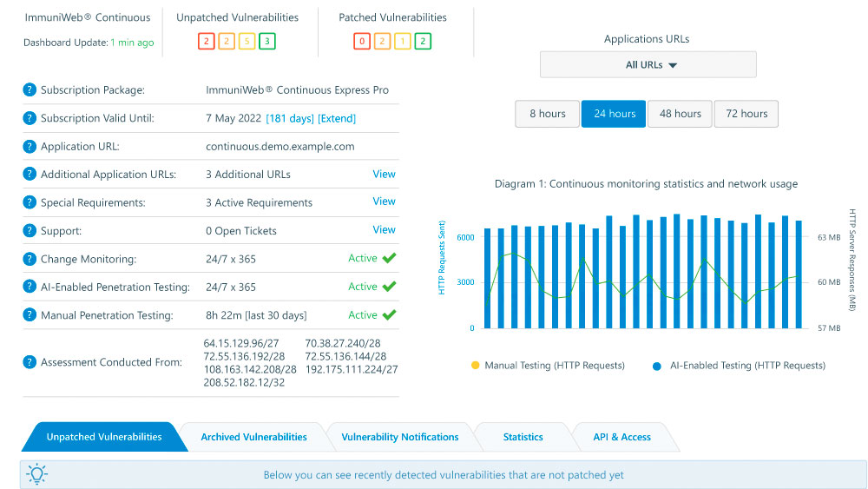
Task: Click green checkmark for AI-Enabled Penetration Testing
Action: click(389, 287)
